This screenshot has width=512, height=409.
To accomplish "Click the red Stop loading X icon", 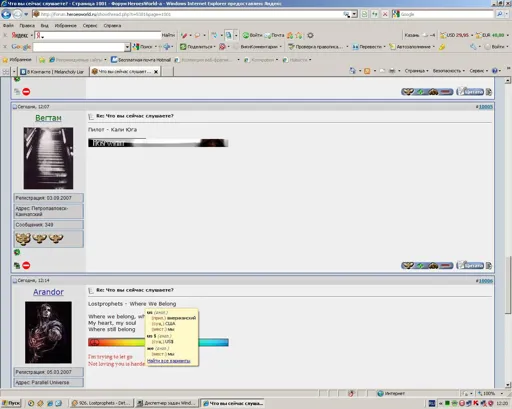I will click(x=385, y=14).
